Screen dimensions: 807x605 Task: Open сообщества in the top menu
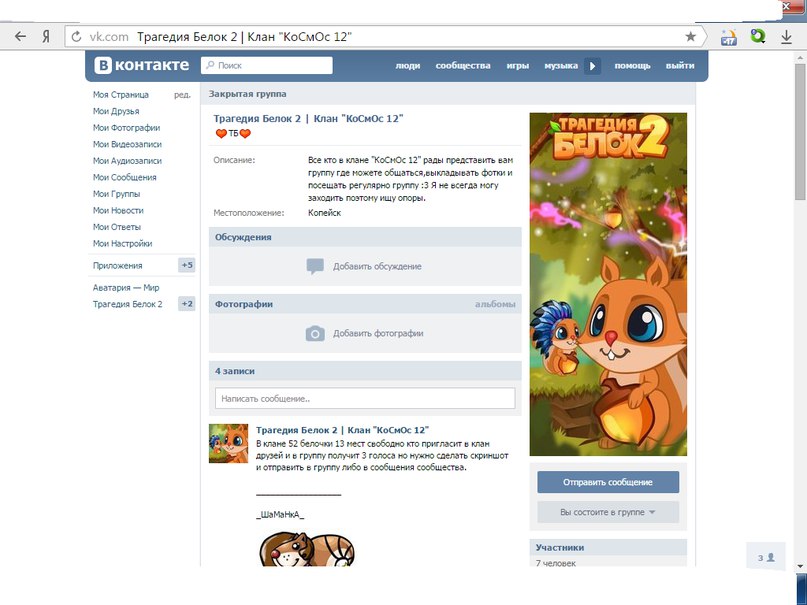pyautogui.click(x=463, y=66)
